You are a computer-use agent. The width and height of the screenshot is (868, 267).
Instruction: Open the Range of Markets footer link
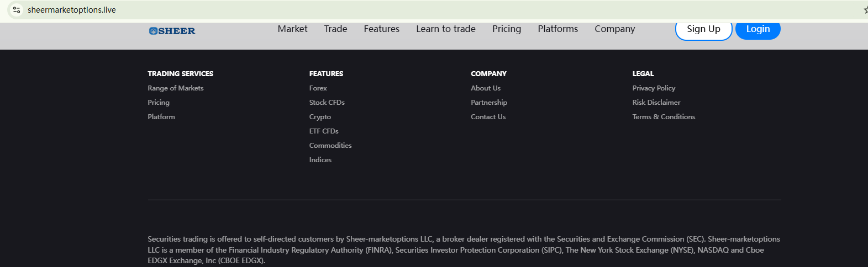pos(175,88)
